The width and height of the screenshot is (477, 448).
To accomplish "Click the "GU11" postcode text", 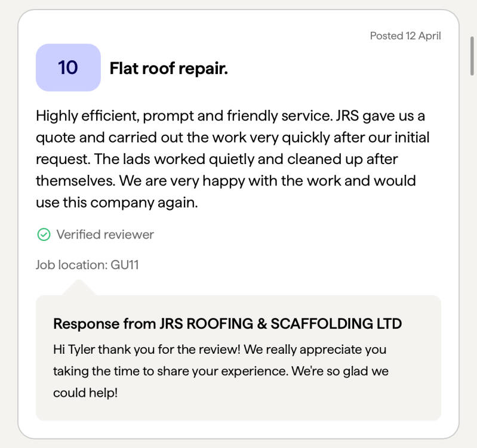I will [125, 264].
